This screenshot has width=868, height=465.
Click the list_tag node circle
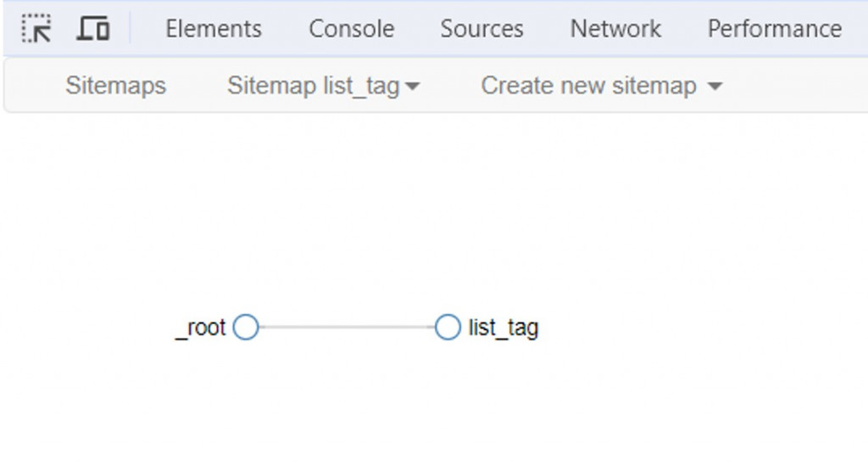tap(448, 327)
